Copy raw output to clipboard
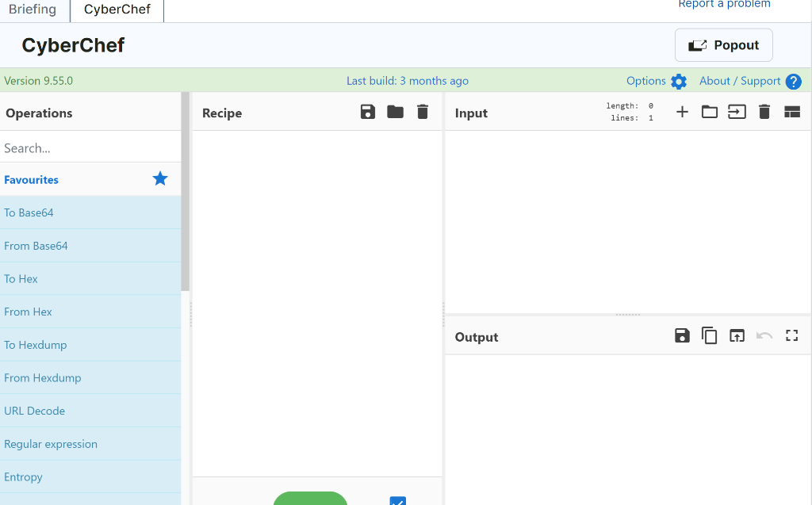The width and height of the screenshot is (812, 505). click(710, 335)
